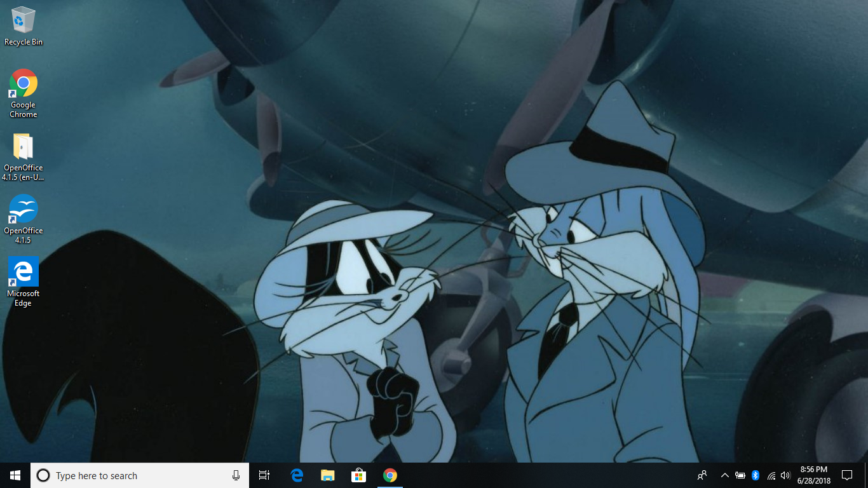Open Microsoft Store from the taskbar
Screen dimensions: 868x488
click(x=358, y=475)
